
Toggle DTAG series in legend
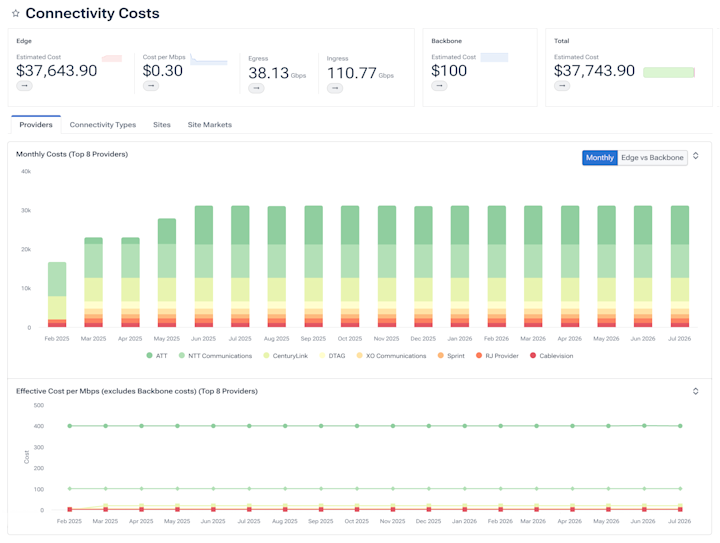pos(332,356)
